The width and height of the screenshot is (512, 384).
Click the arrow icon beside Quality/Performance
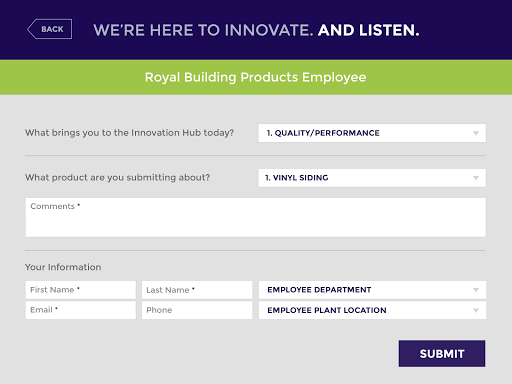point(476,133)
